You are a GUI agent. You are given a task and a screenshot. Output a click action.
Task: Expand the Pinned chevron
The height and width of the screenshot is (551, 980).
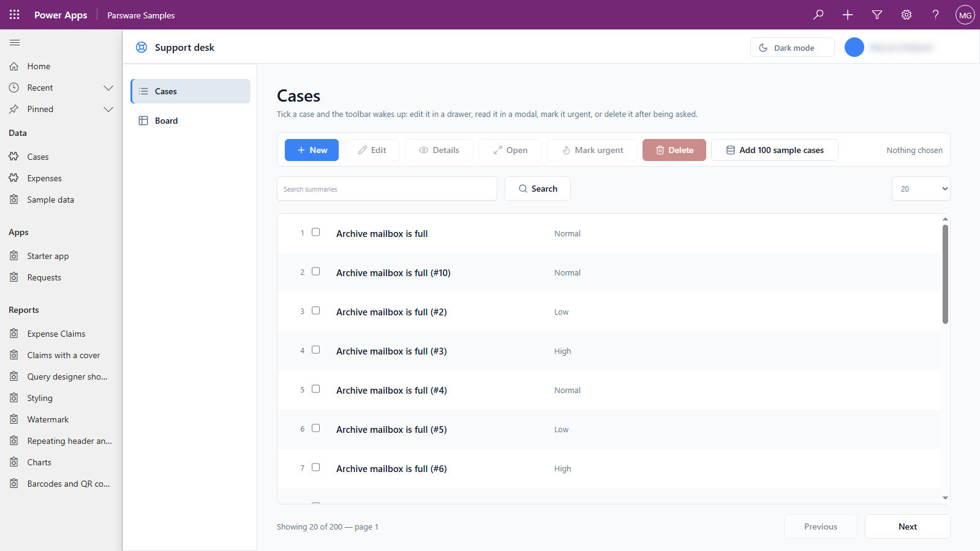coord(108,109)
